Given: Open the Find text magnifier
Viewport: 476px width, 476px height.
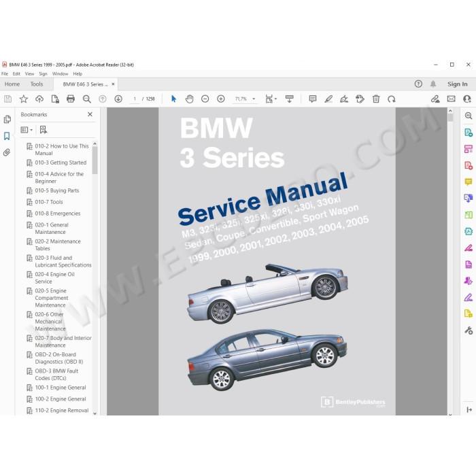Looking at the screenshot, I should 87,99.
